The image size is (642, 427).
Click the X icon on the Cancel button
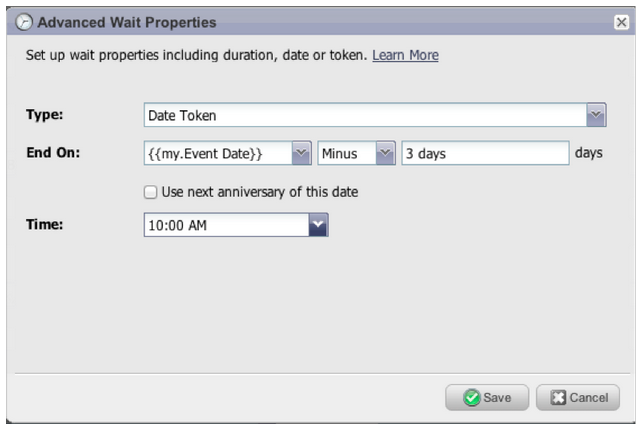click(558, 398)
